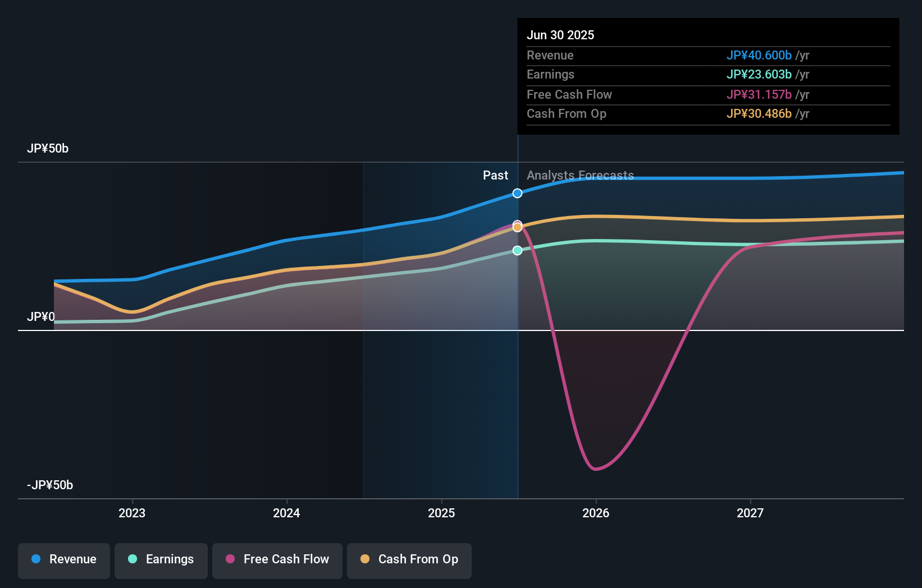Viewport: 922px width, 588px height.
Task: Toggle the Revenue series in the legend
Action: (64, 560)
